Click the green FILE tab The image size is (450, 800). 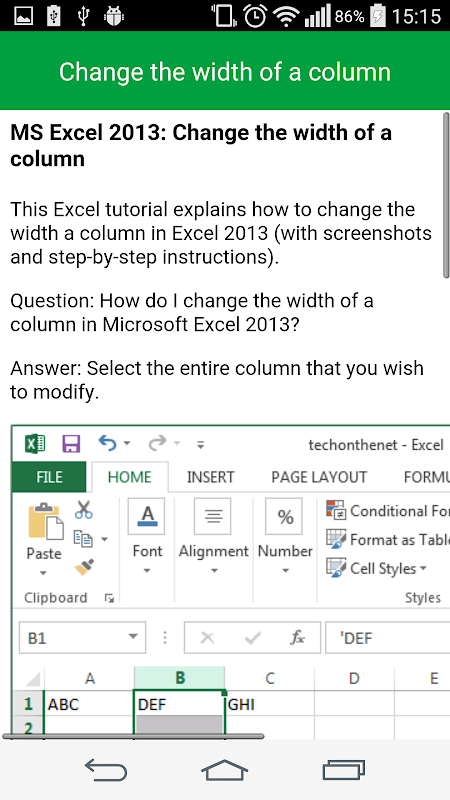[x=49, y=477]
